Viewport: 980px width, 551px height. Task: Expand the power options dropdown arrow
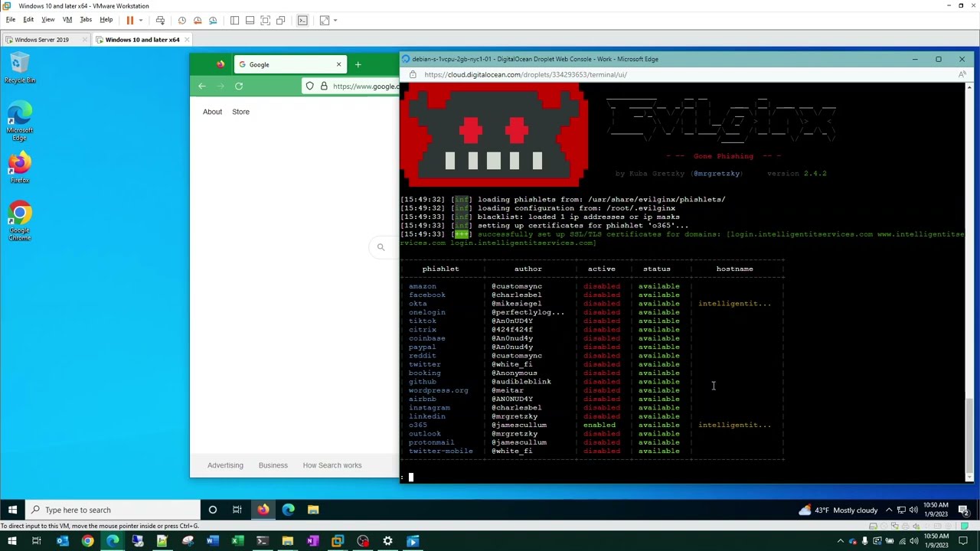click(x=141, y=20)
